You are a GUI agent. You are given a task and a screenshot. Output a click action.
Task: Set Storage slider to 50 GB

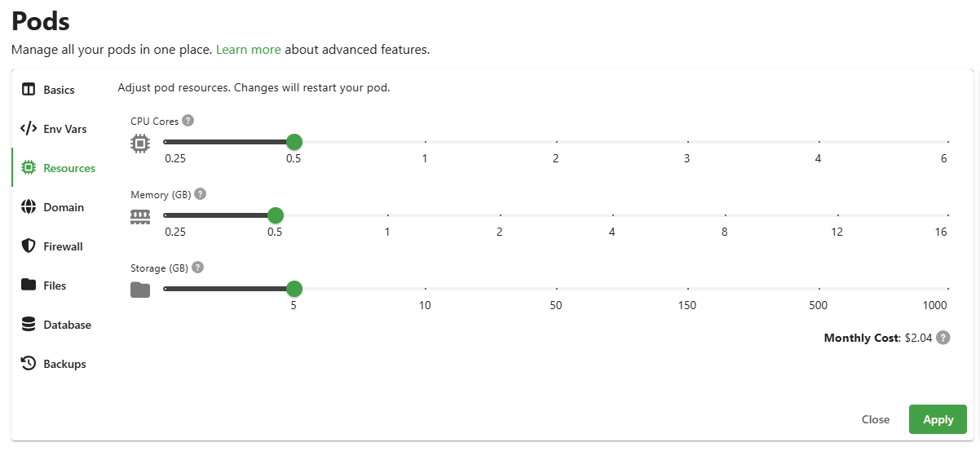(556, 289)
